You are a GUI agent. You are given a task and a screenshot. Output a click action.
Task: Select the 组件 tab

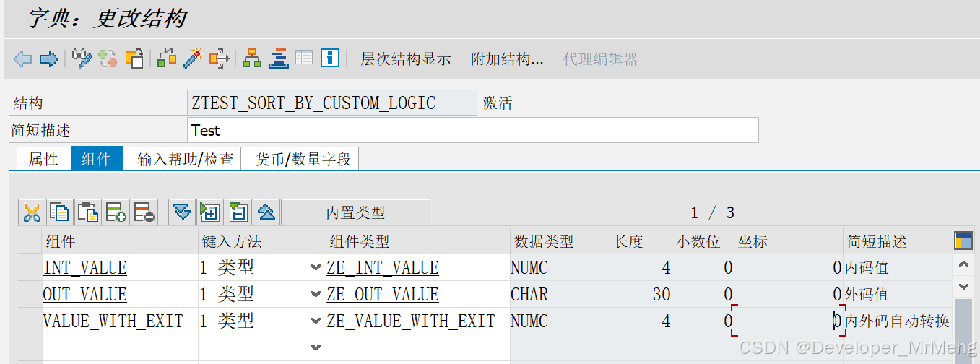coord(97,159)
